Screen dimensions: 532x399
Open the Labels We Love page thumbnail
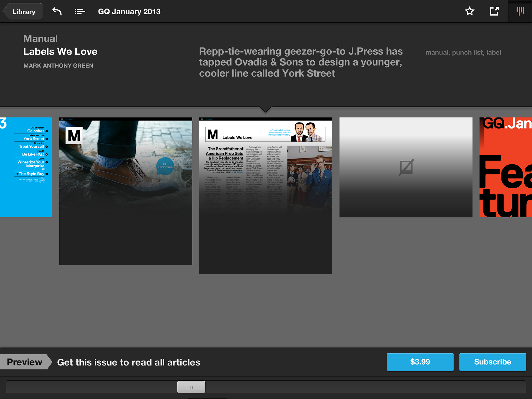click(x=265, y=196)
